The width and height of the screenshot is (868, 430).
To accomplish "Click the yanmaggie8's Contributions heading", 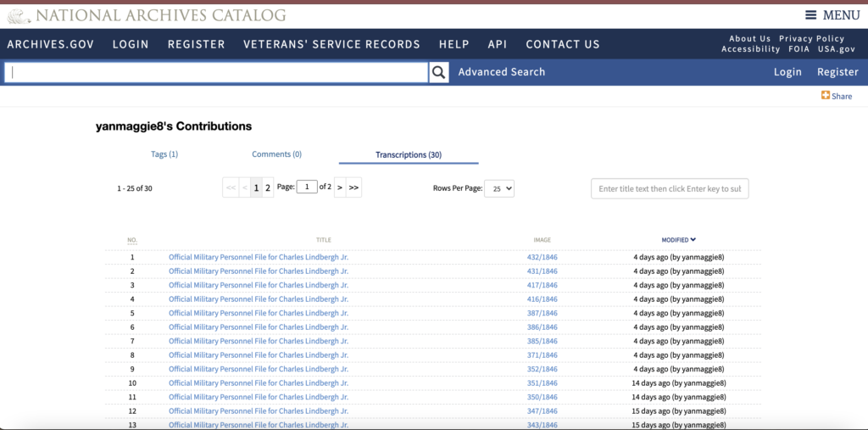I will coord(174,126).
